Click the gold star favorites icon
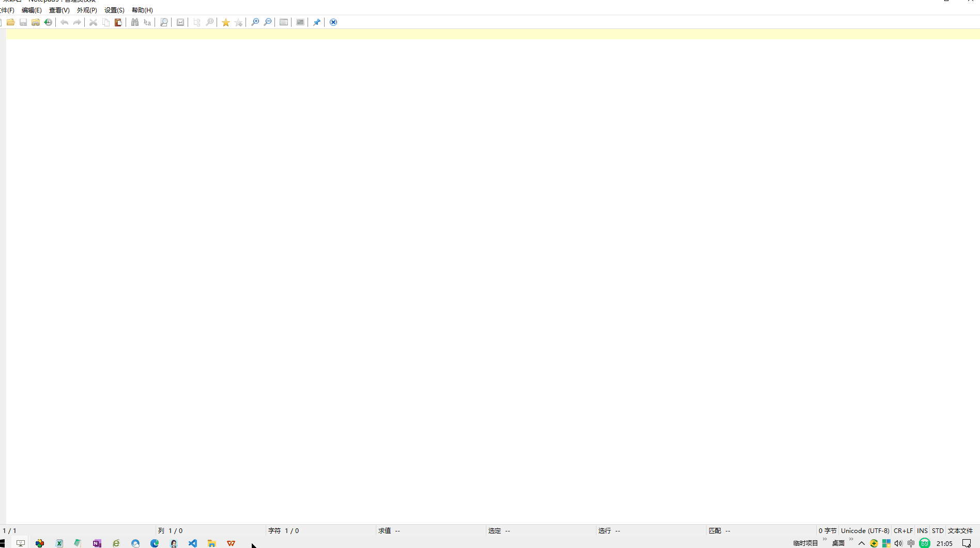980x548 pixels. point(226,22)
